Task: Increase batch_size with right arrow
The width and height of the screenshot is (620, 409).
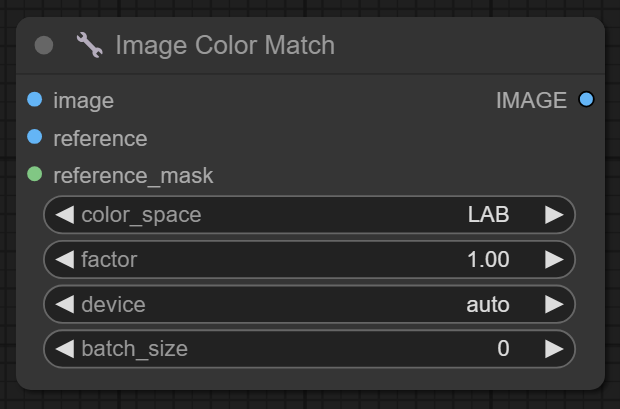Action: tap(553, 349)
